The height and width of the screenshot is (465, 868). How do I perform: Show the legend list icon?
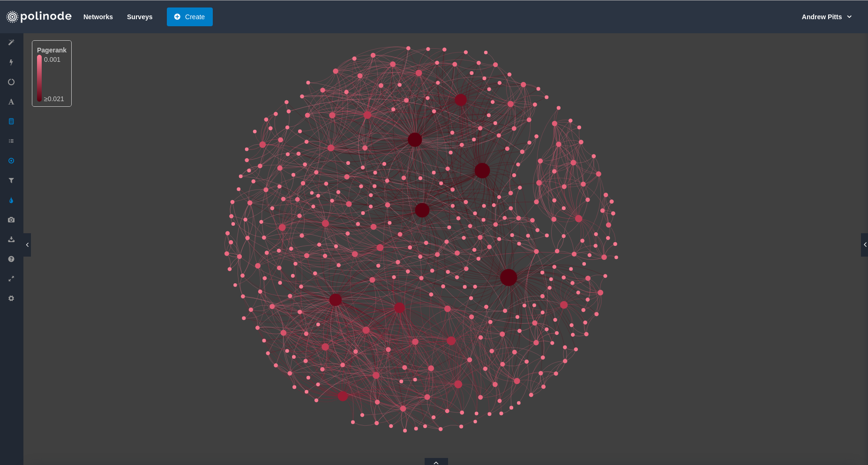[11, 141]
